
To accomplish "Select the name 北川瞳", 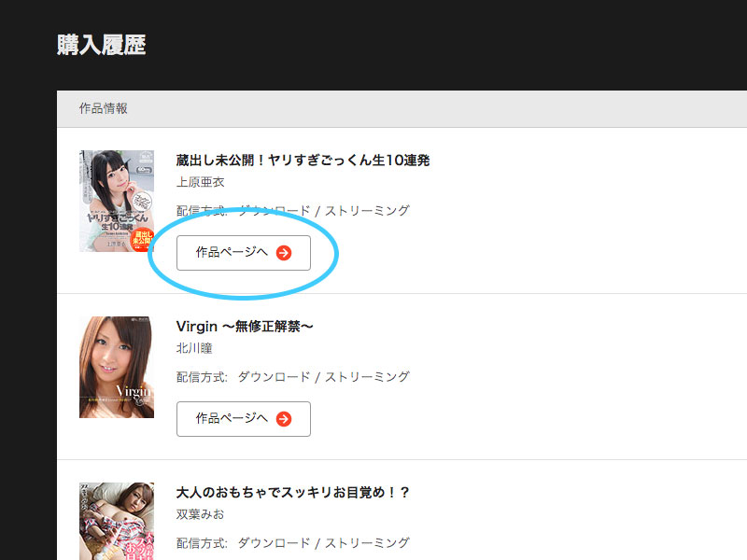I will coord(194,348).
